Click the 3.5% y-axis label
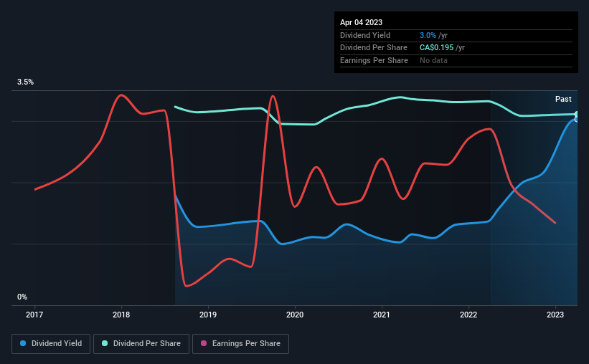Screen dimensions: 589x364 25,82
